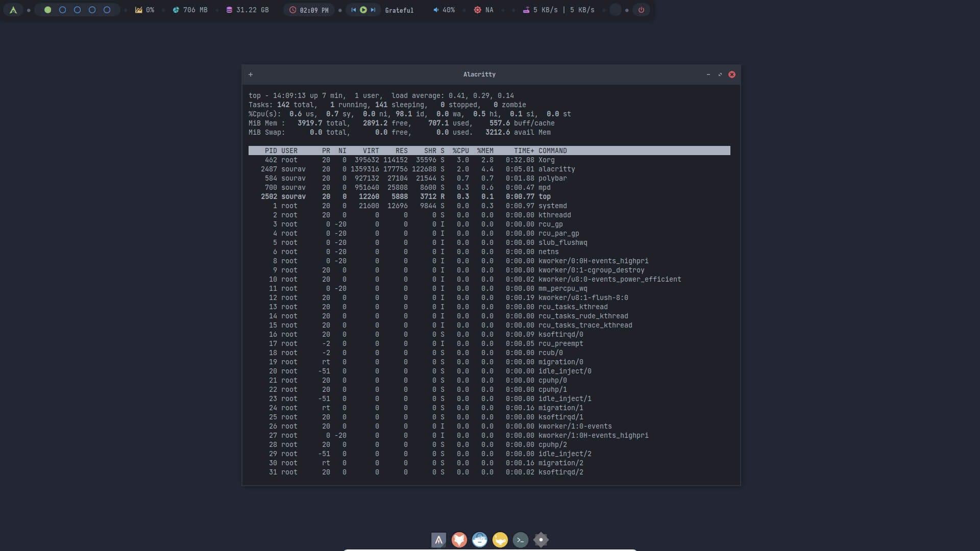Viewport: 980px width, 551px height.
Task: Click the clock showing 02:09 PM
Action: (x=309, y=9)
